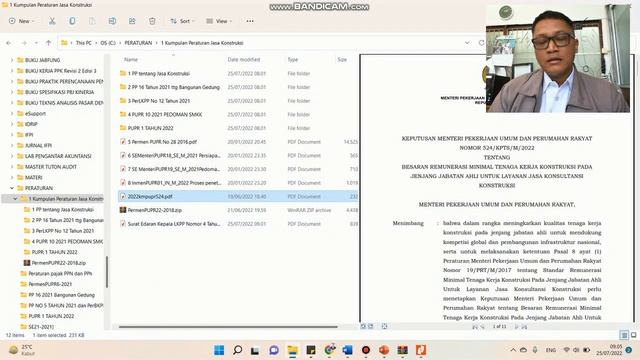Open the Sort dropdown
This screenshot has height=360, width=640.
(182, 21)
